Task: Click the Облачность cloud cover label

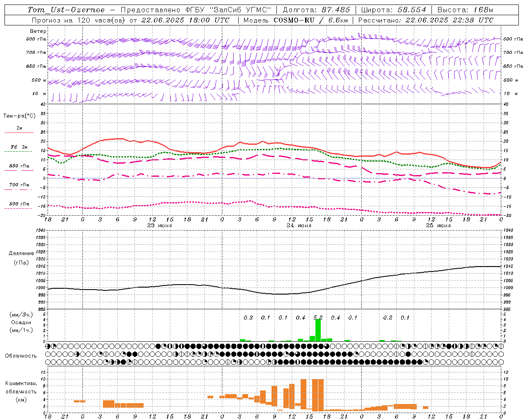Action: tap(21, 356)
